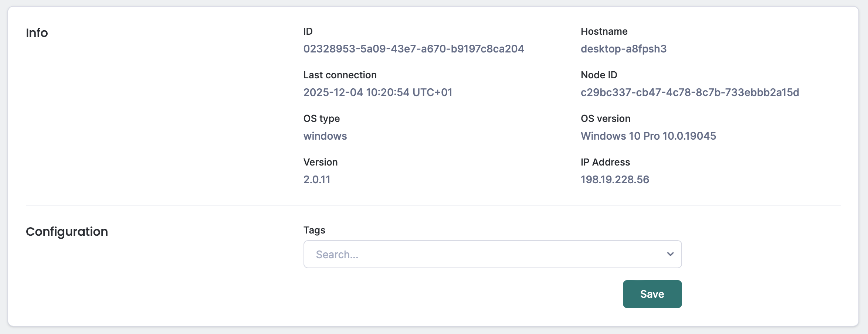Click the hostname desktop-a8fpsh3
The width and height of the screenshot is (868, 334).
click(x=623, y=48)
